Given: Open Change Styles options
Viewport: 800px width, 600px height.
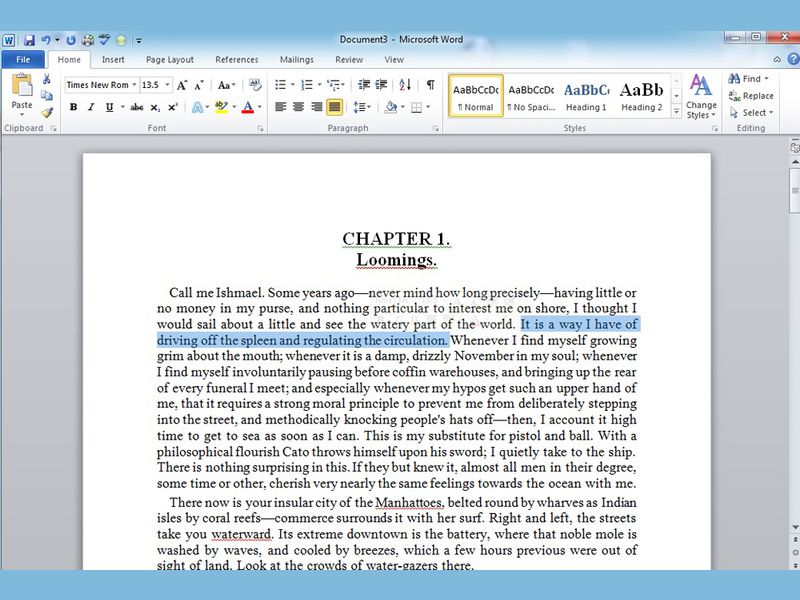Looking at the screenshot, I should click(x=701, y=97).
